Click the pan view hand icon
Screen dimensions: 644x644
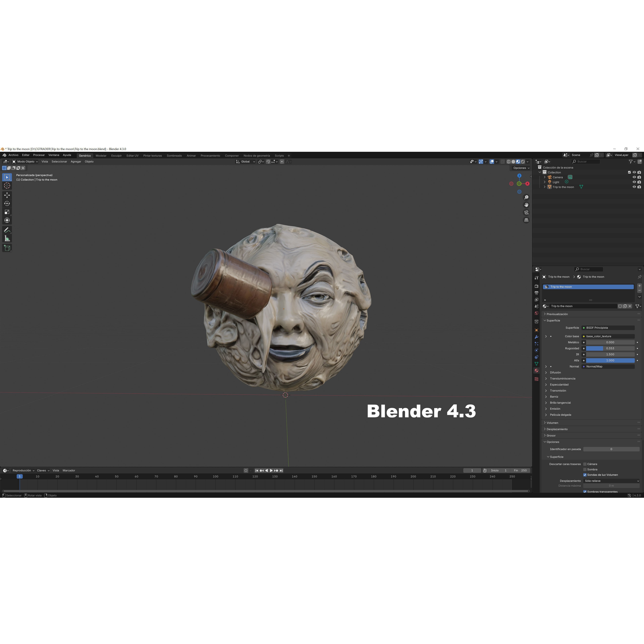coord(526,205)
